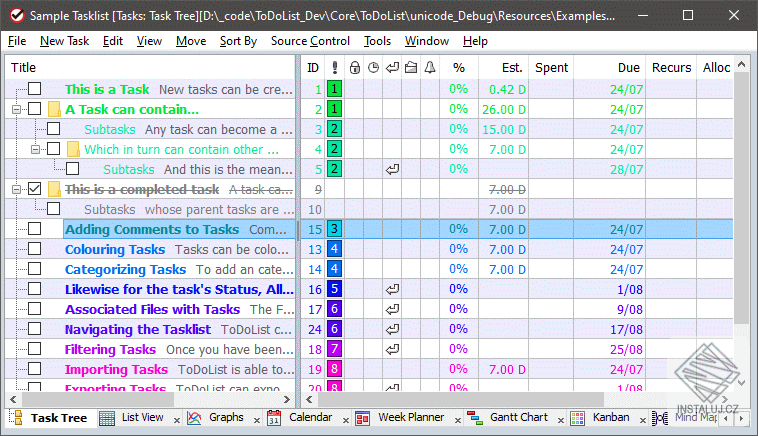
Task: Check the 'Filtering Tasks' checkbox
Action: 34,349
